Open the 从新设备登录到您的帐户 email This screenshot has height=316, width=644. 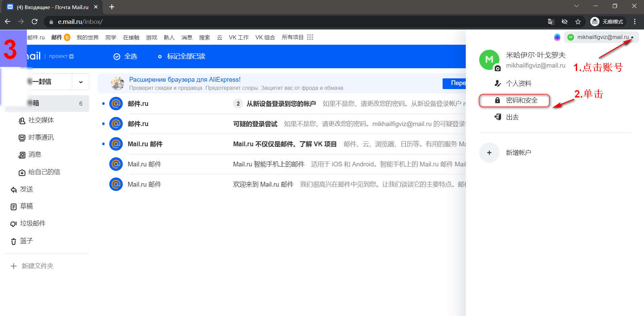[x=281, y=104]
